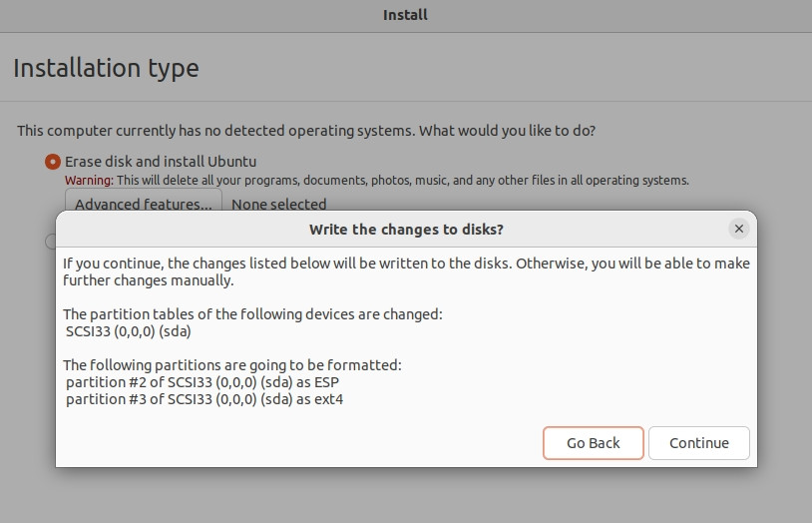This screenshot has height=523, width=812.
Task: Click 'The following partitions are going to be formatted' text
Action: click(x=231, y=365)
